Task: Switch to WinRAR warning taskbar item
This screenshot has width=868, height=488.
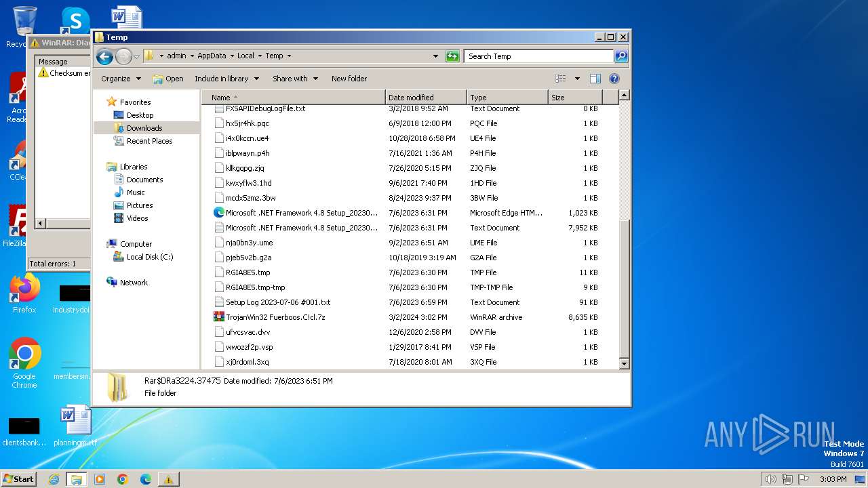Action: pos(168,479)
